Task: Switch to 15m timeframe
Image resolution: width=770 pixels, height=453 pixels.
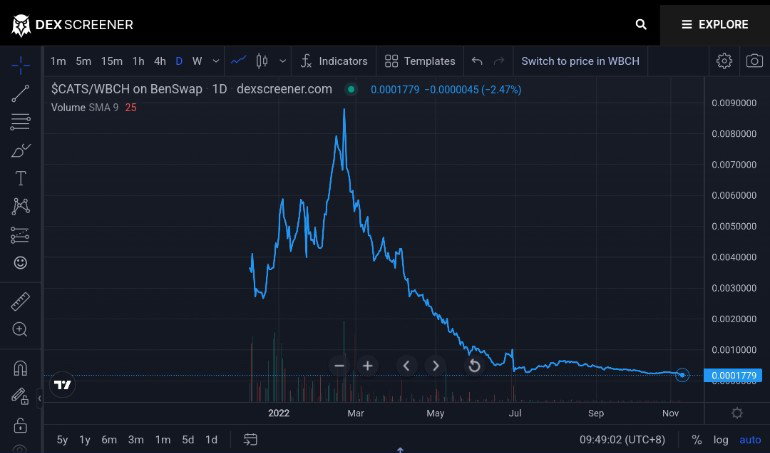Action: [x=111, y=61]
